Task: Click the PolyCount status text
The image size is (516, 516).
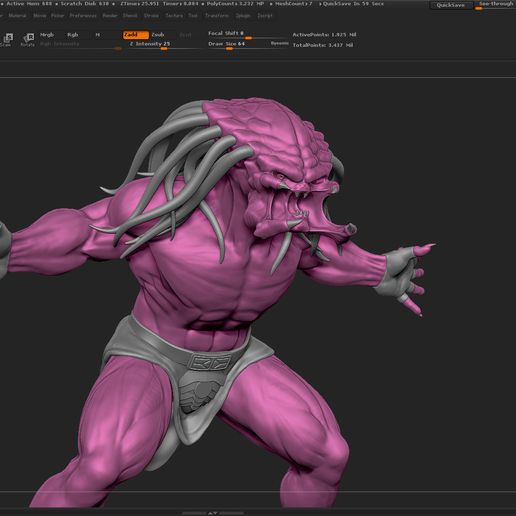Action: [x=235, y=4]
